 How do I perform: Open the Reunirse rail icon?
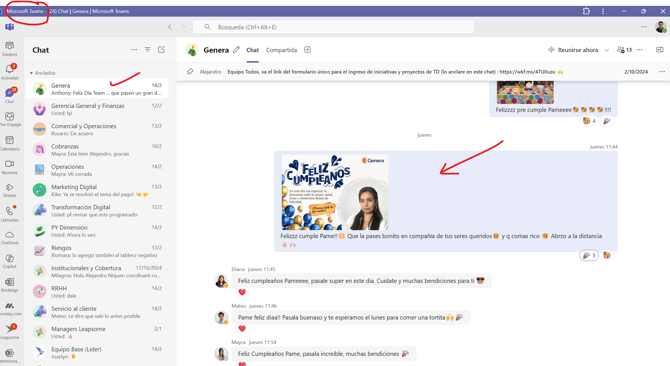[9, 167]
